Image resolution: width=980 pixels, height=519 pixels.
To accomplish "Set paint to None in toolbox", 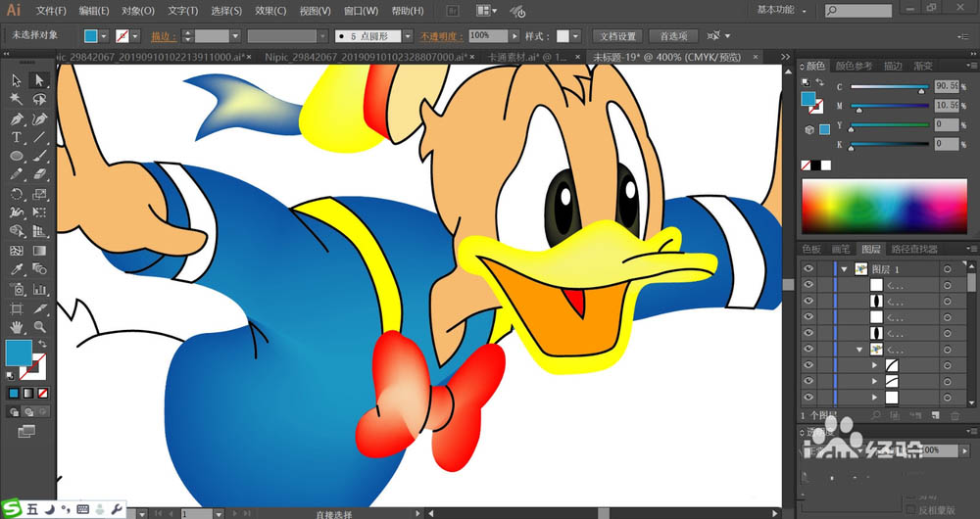I will [42, 393].
